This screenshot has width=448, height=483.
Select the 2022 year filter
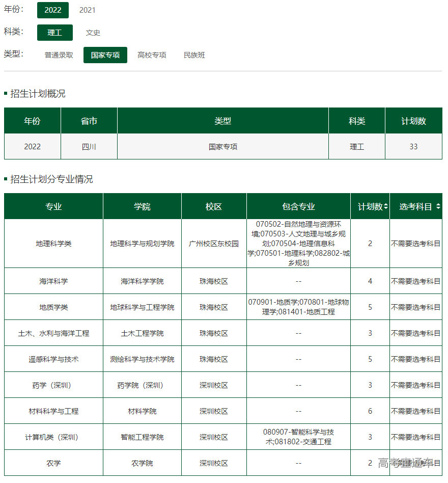click(52, 10)
